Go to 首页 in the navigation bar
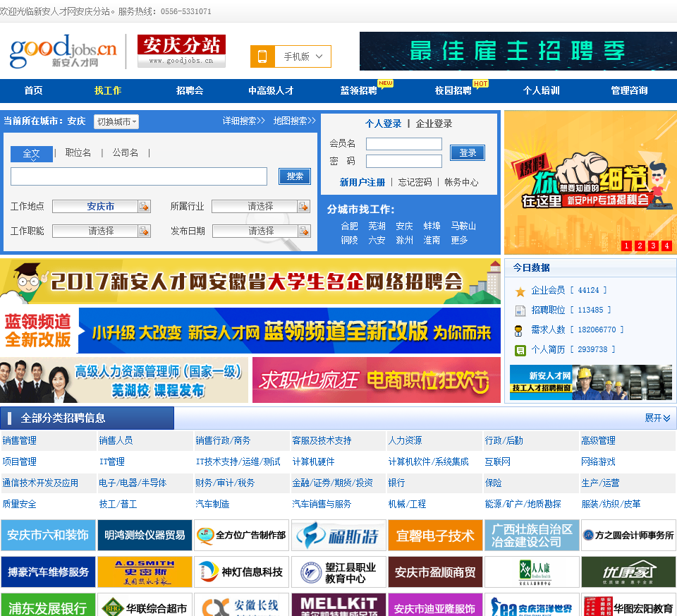Image resolution: width=677 pixels, height=616 pixels. tap(33, 91)
